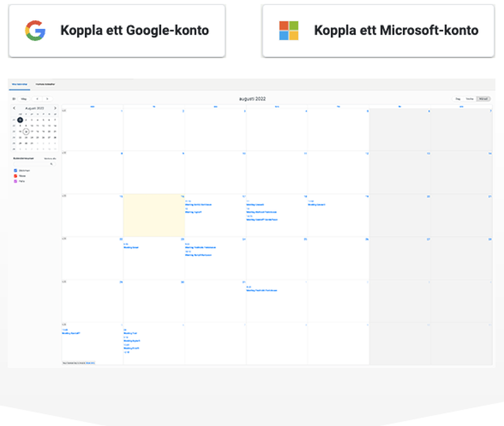This screenshot has height=426, width=504.
Task: Click the search magnifier icon
Action: coord(51,164)
